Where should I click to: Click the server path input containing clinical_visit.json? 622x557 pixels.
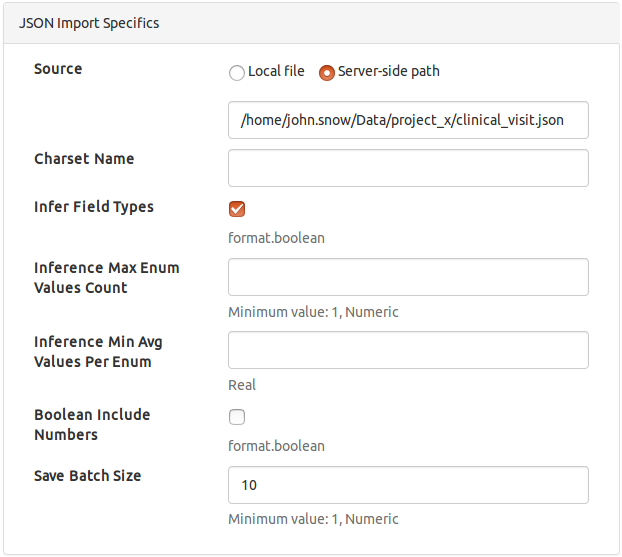408,120
